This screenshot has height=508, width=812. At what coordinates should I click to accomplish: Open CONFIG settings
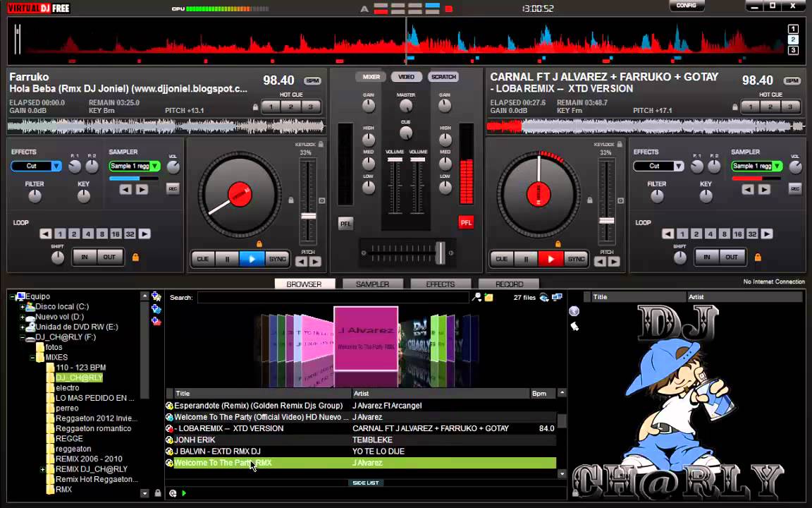click(686, 5)
